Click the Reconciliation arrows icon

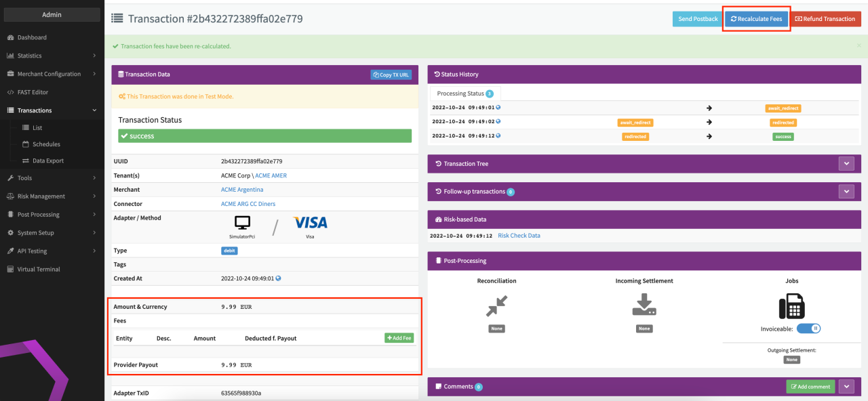(496, 306)
